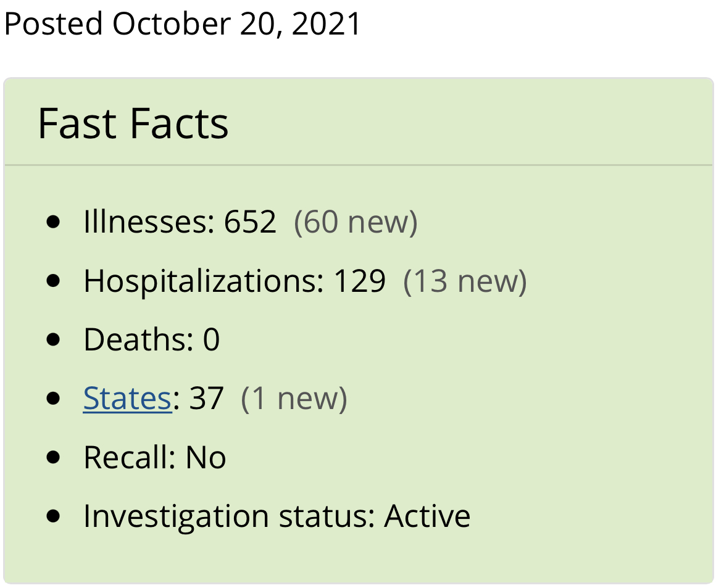Click the bullet before Deaths
This screenshot has height=588, width=724.
tap(54, 339)
